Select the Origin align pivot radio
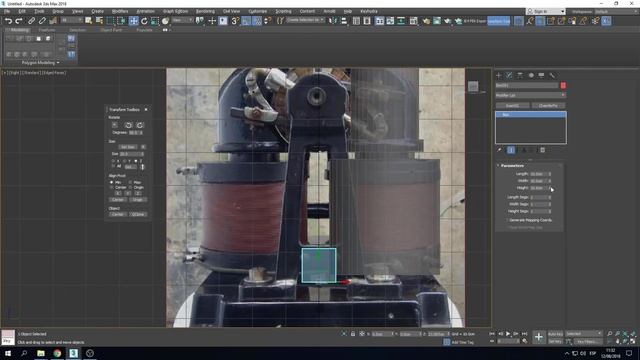The width and height of the screenshot is (640, 360). pos(130,187)
